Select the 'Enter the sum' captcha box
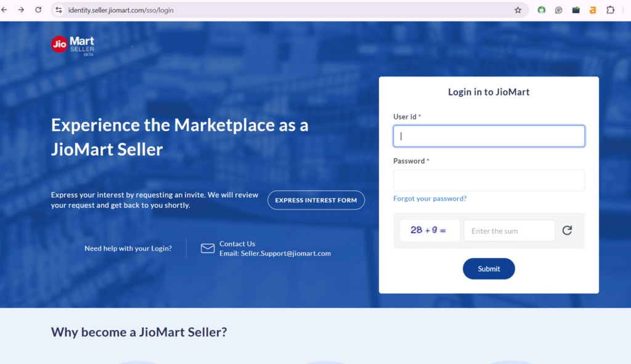Viewport: 631px width, 364px height. [509, 231]
